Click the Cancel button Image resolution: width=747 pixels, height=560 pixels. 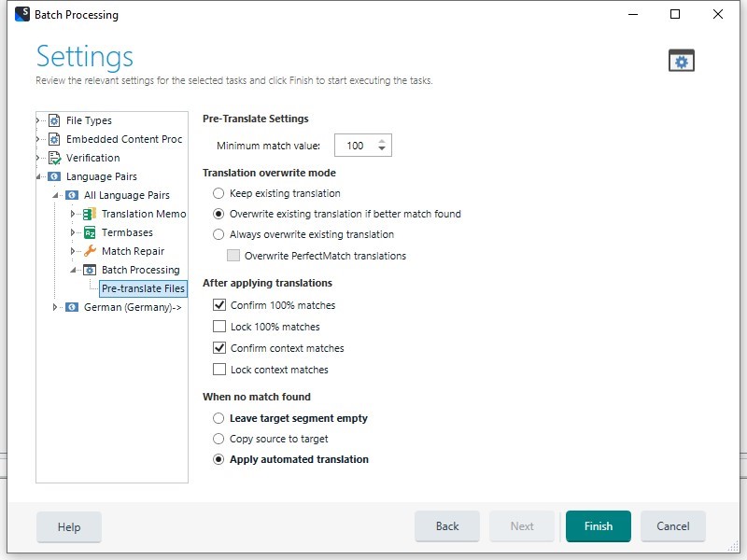click(672, 526)
